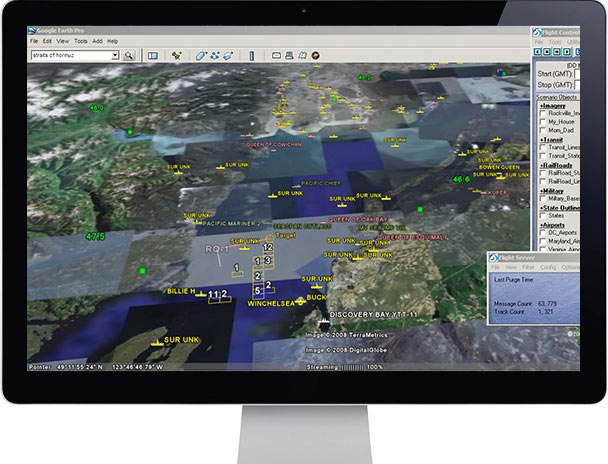Click the straits of hormuz search field
The image size is (608, 464).
70,56
